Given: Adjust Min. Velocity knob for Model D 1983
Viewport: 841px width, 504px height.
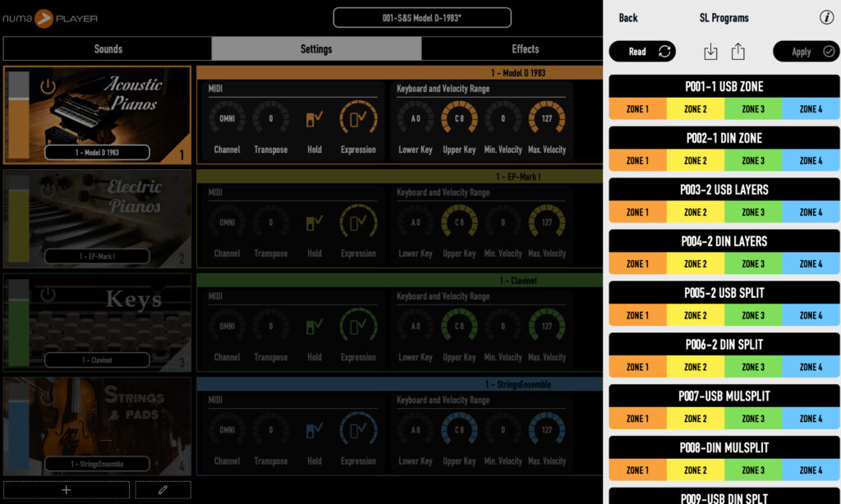Looking at the screenshot, I should click(x=503, y=118).
